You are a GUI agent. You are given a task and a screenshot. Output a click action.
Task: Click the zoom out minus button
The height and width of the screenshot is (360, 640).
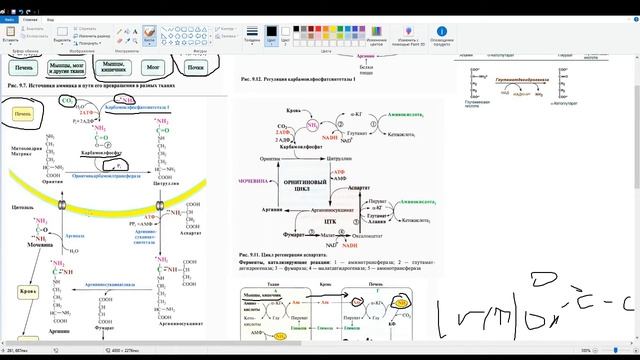(x=596, y=350)
